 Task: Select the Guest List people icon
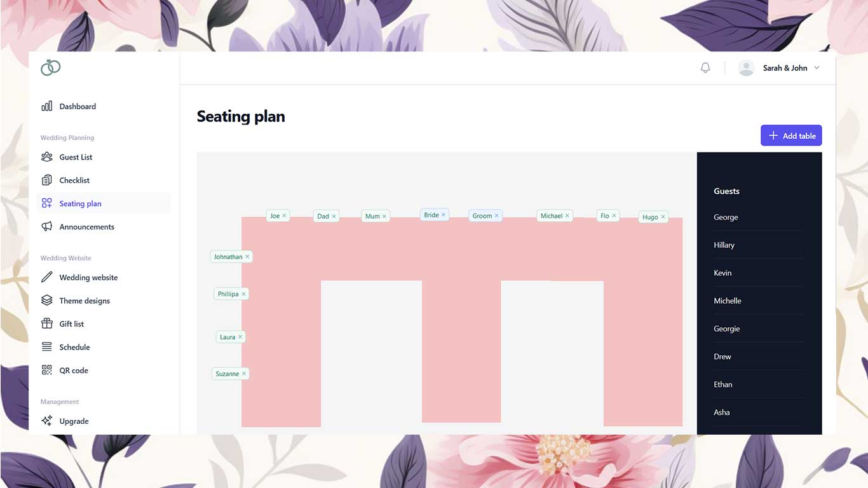pyautogui.click(x=47, y=157)
